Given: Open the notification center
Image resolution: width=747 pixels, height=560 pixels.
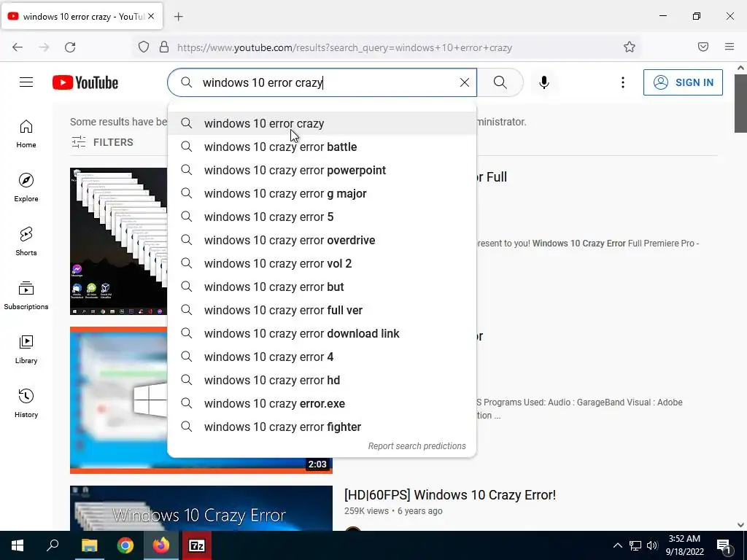Looking at the screenshot, I should [724, 546].
